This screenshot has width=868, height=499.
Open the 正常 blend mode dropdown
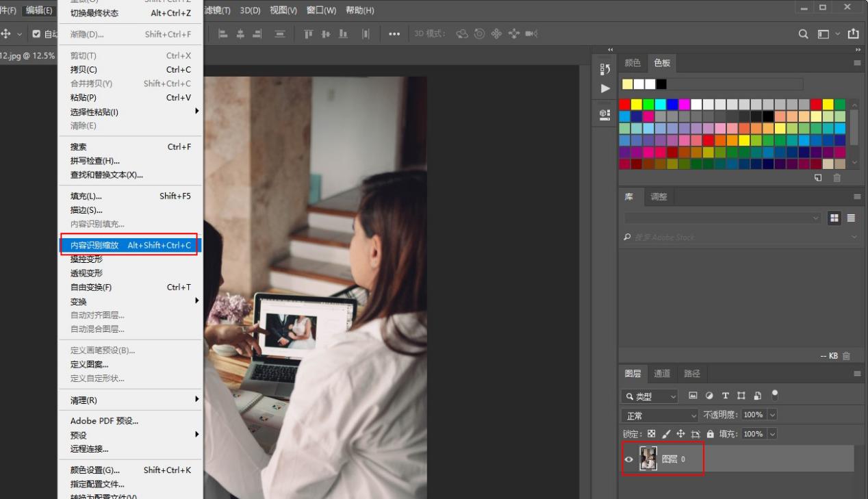659,415
